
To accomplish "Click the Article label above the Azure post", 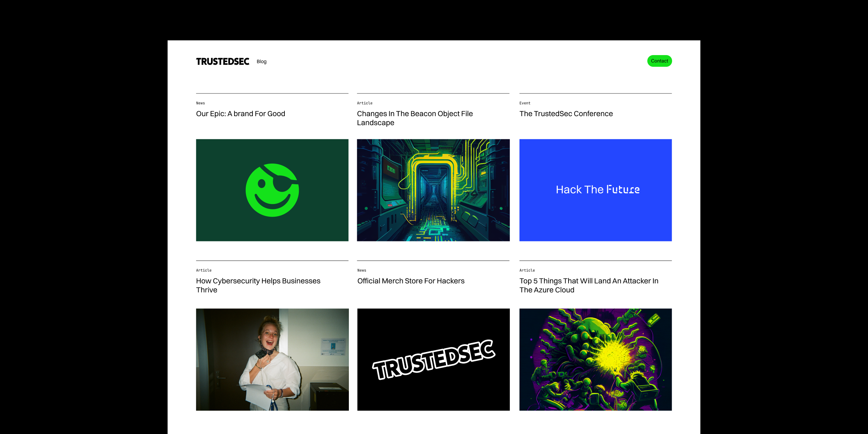I will click(527, 270).
